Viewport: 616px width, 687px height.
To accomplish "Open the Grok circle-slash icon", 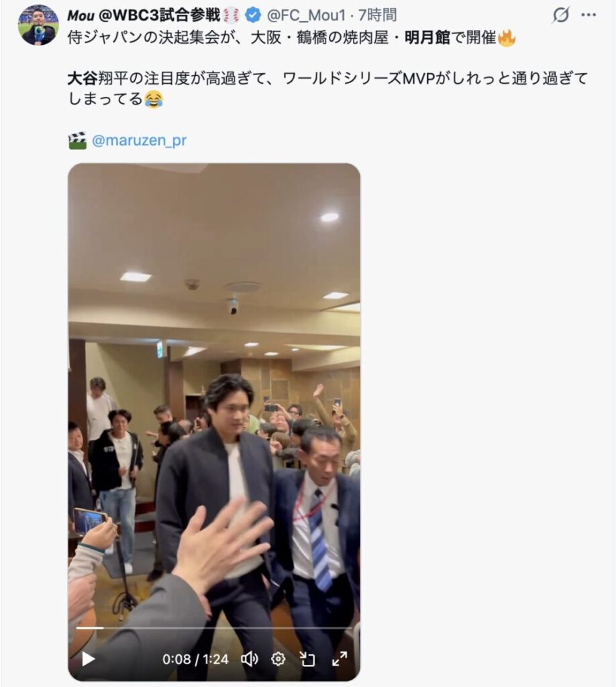I will pyautogui.click(x=560, y=15).
